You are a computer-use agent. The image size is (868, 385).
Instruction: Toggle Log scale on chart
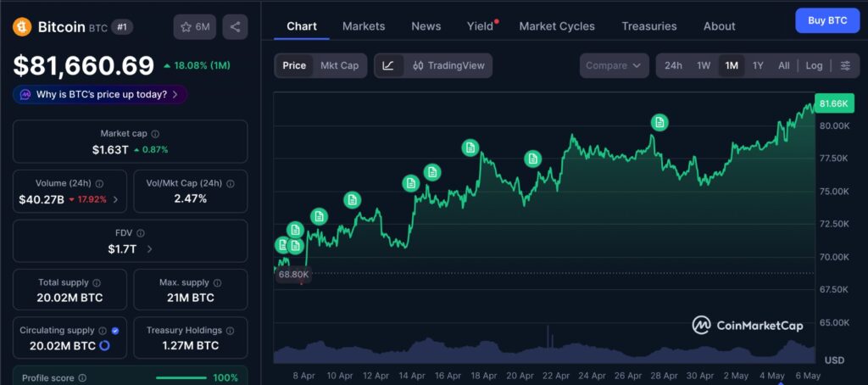[x=814, y=65]
